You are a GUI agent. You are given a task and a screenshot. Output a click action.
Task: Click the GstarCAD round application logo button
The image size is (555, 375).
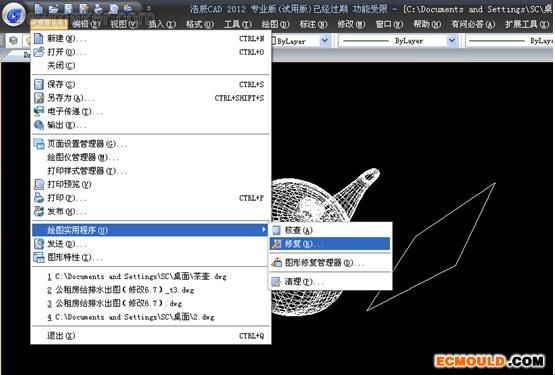14,15
